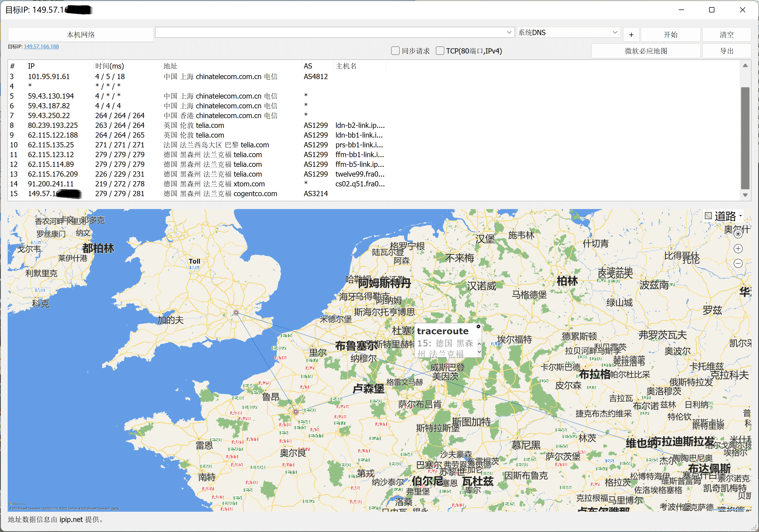Viewport: 759px width, 532px height.
Task: Open the target address combo box dropdown
Action: coord(509,32)
